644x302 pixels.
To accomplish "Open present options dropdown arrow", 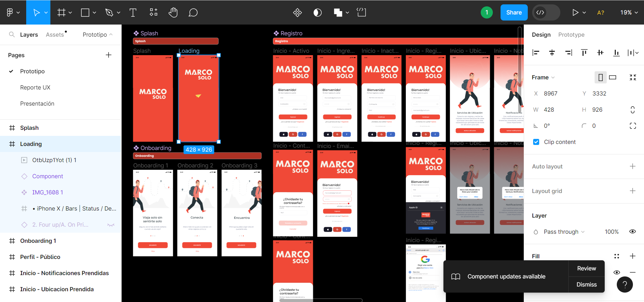I will click(x=584, y=12).
